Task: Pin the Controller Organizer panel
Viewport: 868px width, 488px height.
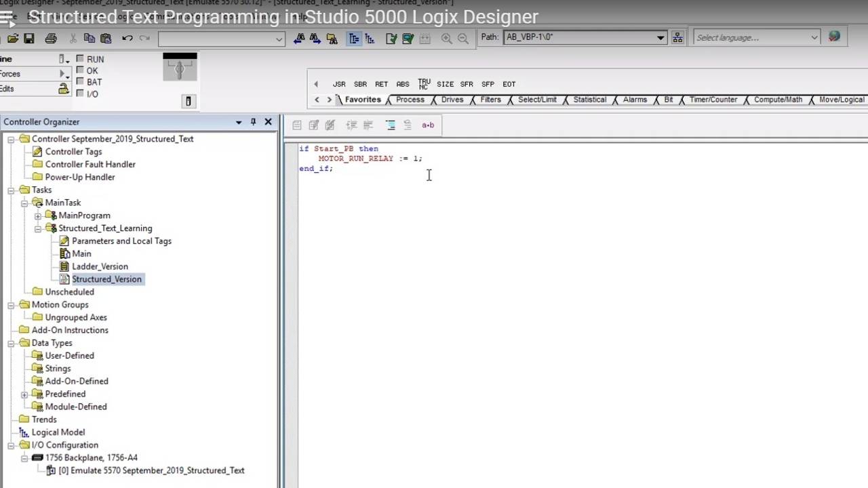Action: coord(252,122)
